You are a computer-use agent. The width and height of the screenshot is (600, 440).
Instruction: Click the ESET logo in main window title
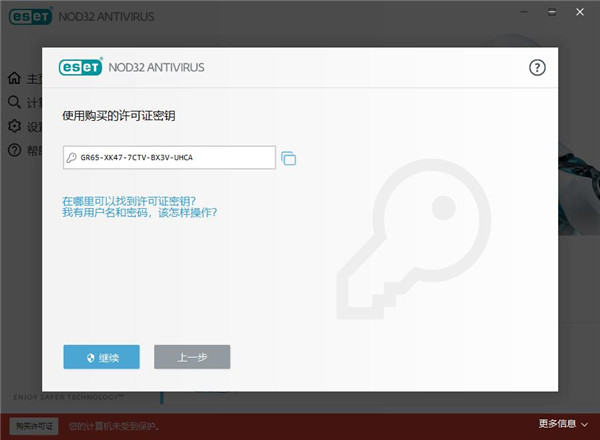point(30,16)
